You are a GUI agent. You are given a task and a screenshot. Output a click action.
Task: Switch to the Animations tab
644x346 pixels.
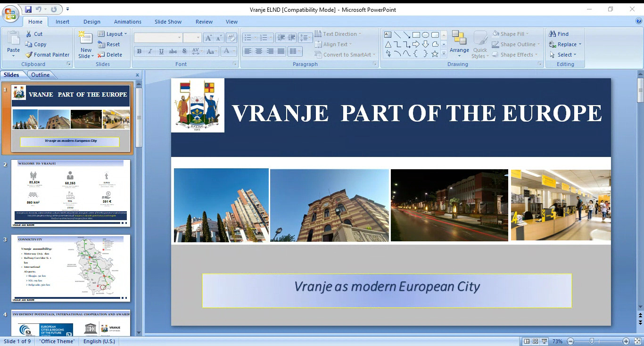point(128,22)
